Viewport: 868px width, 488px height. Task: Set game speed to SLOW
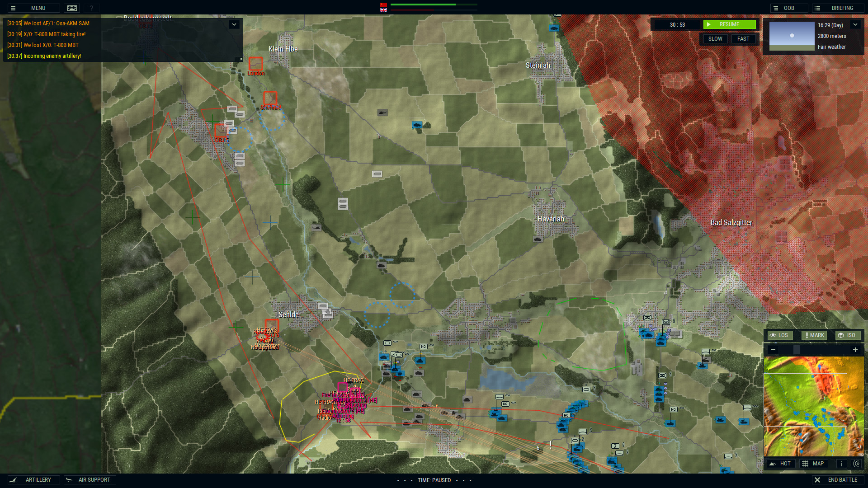point(715,39)
